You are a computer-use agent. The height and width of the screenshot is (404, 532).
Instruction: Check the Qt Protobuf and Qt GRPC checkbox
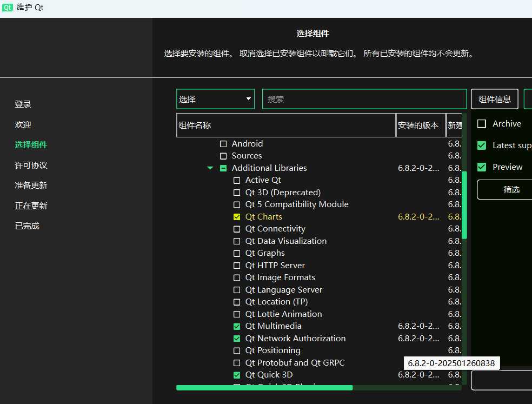click(x=237, y=363)
